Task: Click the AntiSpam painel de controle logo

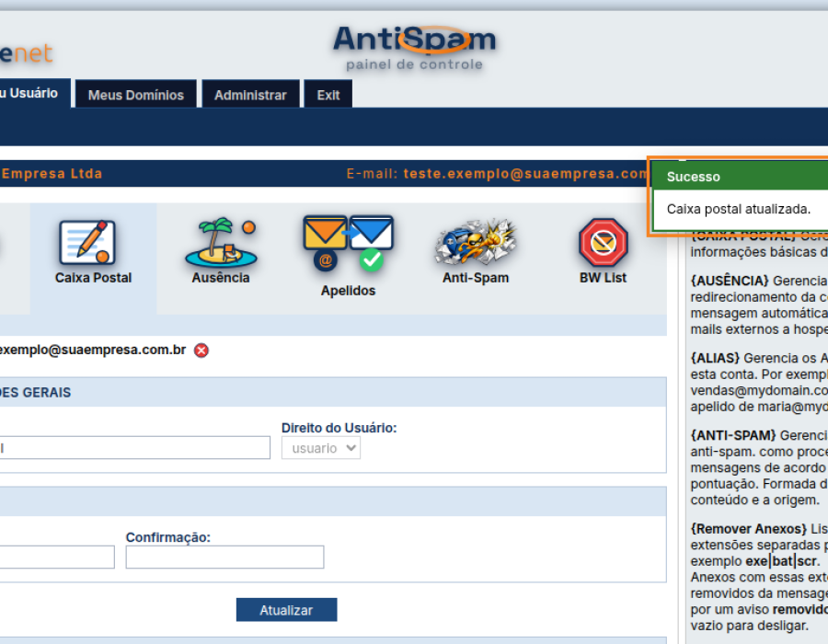Action: (415, 48)
